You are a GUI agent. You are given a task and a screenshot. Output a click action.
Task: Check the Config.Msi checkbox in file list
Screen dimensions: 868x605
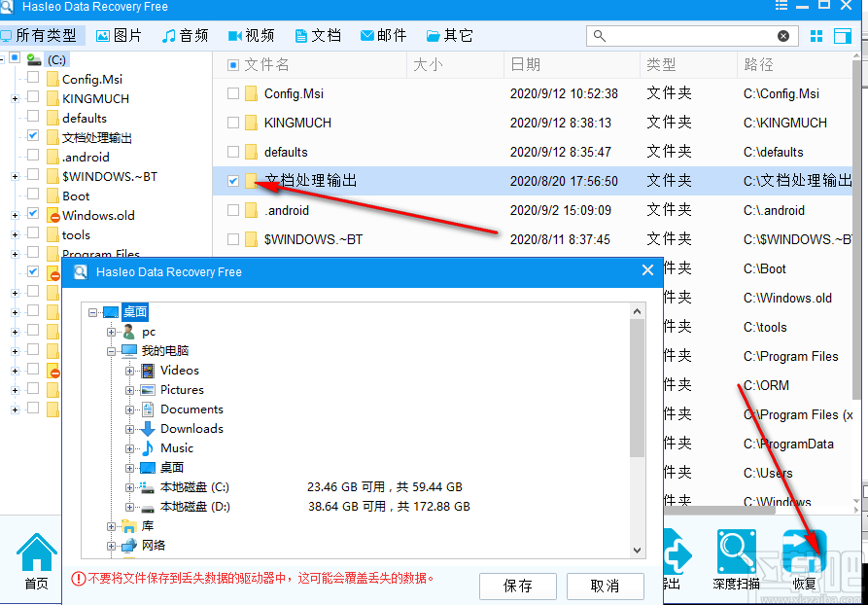pos(233,93)
